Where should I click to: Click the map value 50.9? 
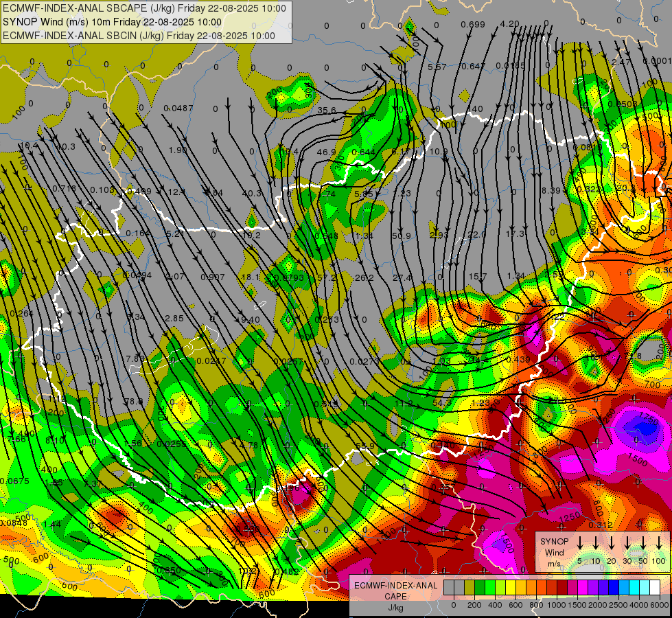coord(402,236)
